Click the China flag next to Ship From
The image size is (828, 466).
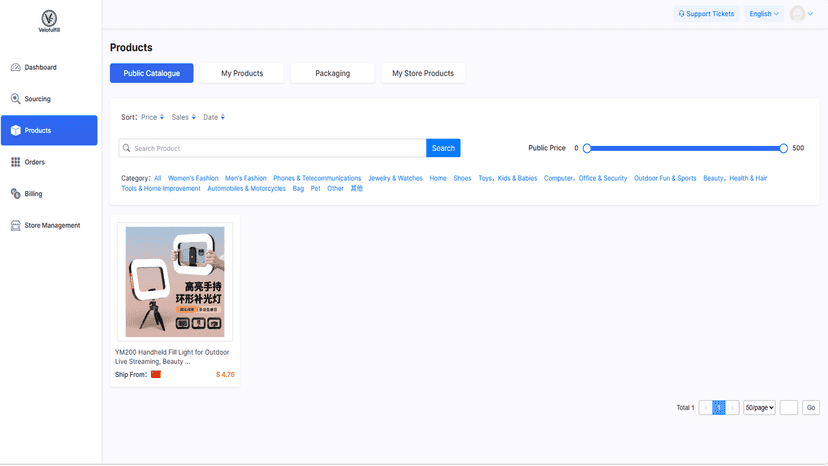(x=156, y=375)
